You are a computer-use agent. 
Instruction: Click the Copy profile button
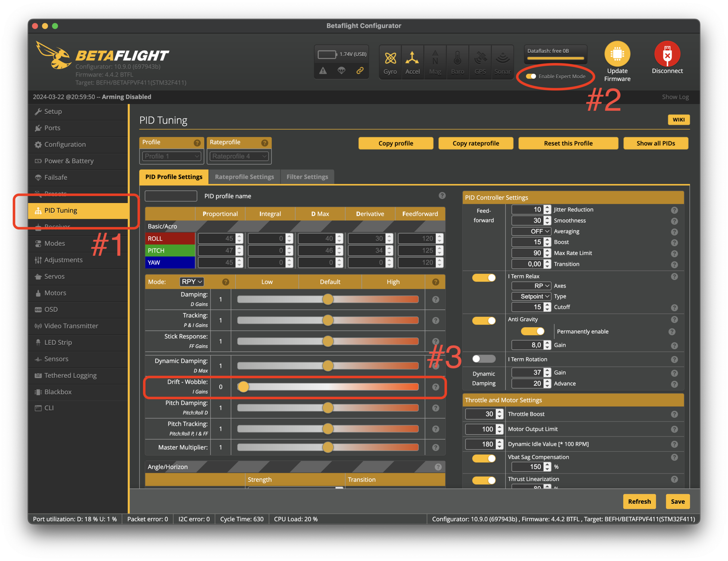(x=396, y=143)
